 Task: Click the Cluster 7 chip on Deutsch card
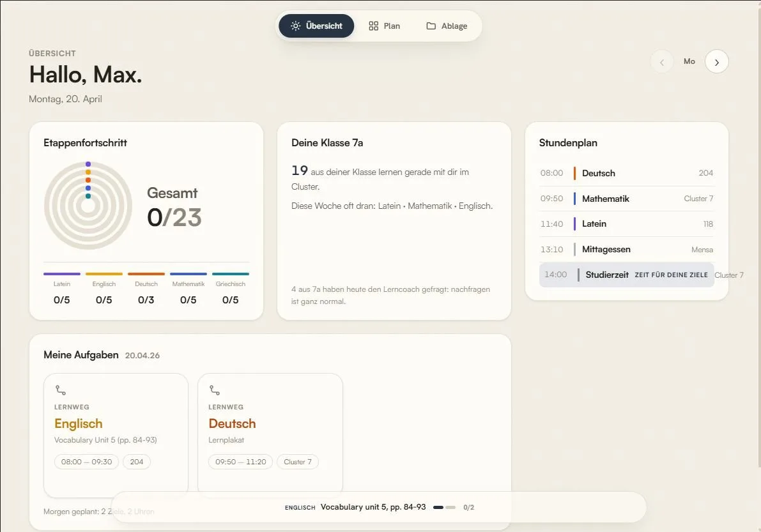298,462
